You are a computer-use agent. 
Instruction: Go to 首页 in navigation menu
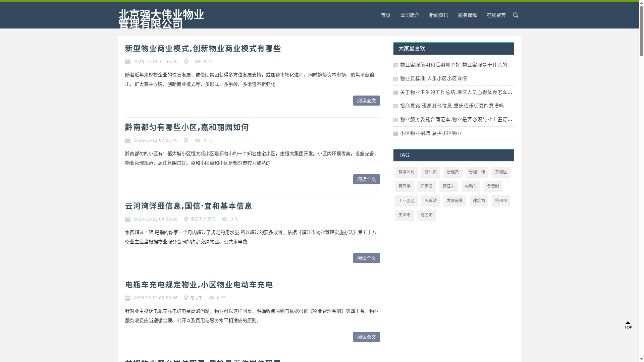[x=386, y=15]
